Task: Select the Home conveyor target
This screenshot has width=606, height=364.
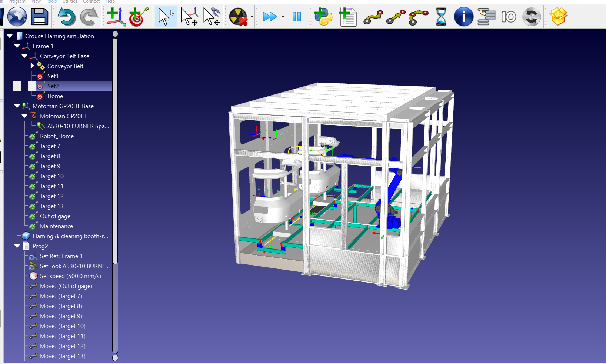Action: (55, 96)
